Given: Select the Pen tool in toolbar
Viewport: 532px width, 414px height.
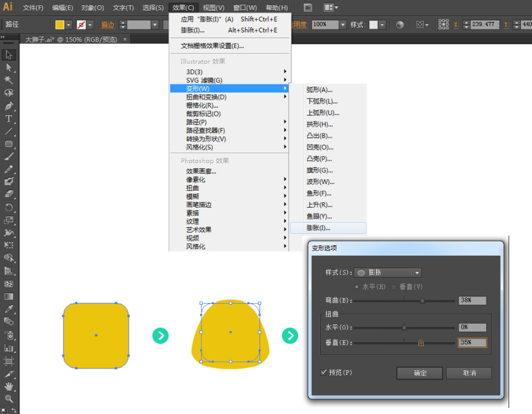Looking at the screenshot, I should click(x=9, y=106).
